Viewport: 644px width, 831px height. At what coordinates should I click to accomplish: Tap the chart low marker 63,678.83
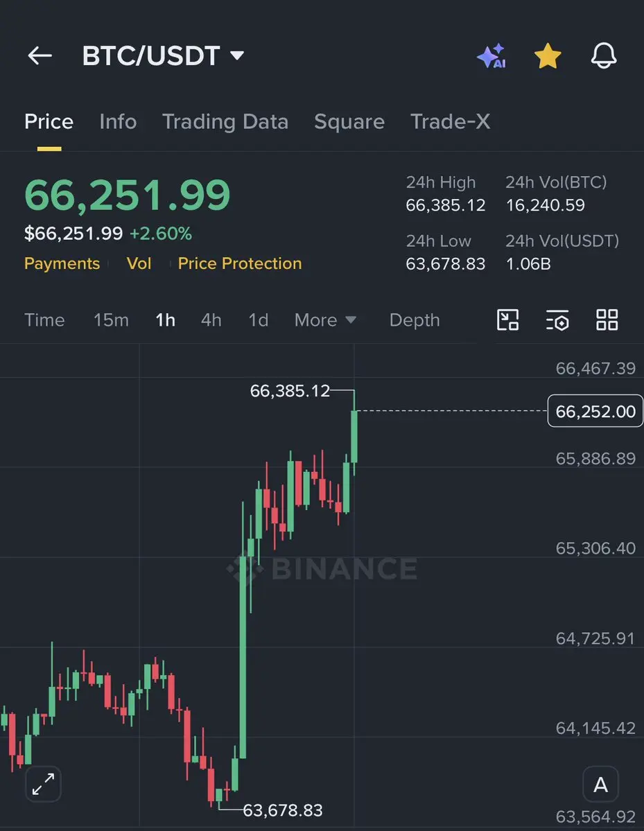click(283, 810)
